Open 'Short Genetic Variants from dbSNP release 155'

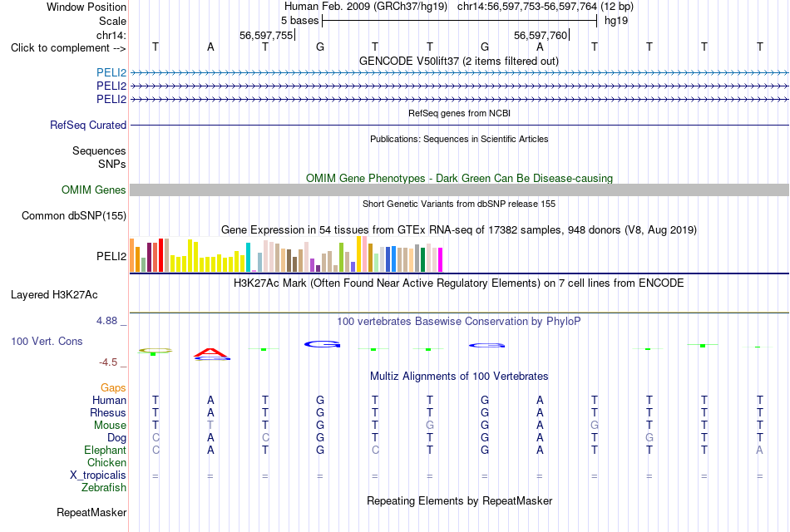(x=459, y=204)
